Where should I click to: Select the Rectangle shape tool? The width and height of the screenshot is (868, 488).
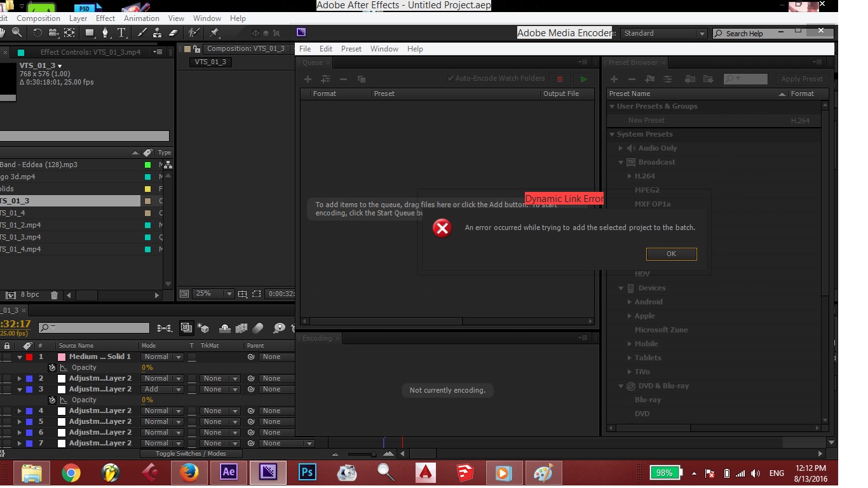[x=90, y=33]
